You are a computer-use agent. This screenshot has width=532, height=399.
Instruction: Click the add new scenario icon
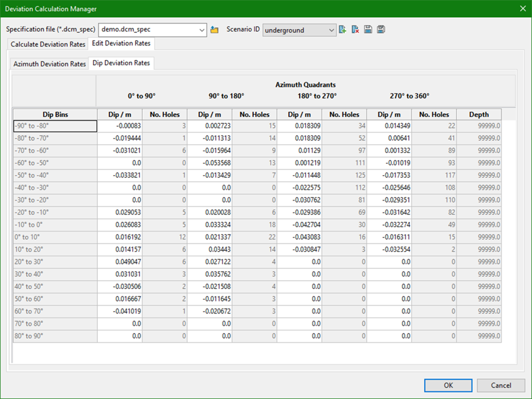(x=342, y=30)
